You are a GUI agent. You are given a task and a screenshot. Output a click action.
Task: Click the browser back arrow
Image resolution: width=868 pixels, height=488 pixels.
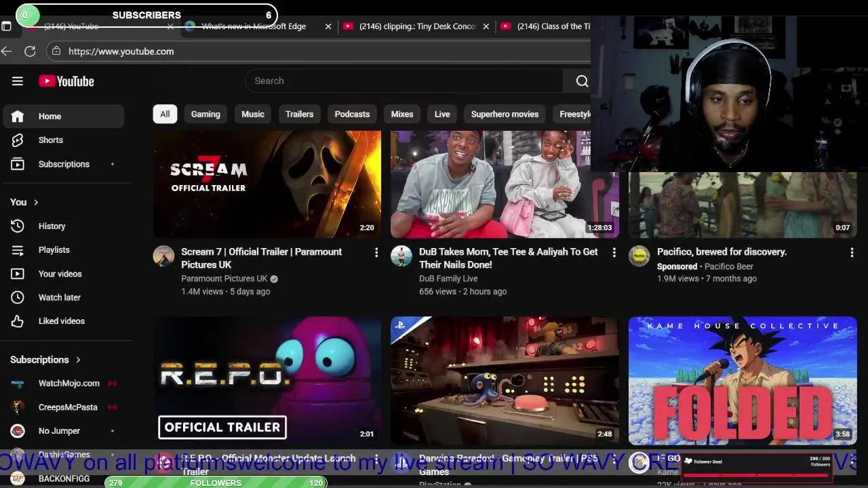7,52
